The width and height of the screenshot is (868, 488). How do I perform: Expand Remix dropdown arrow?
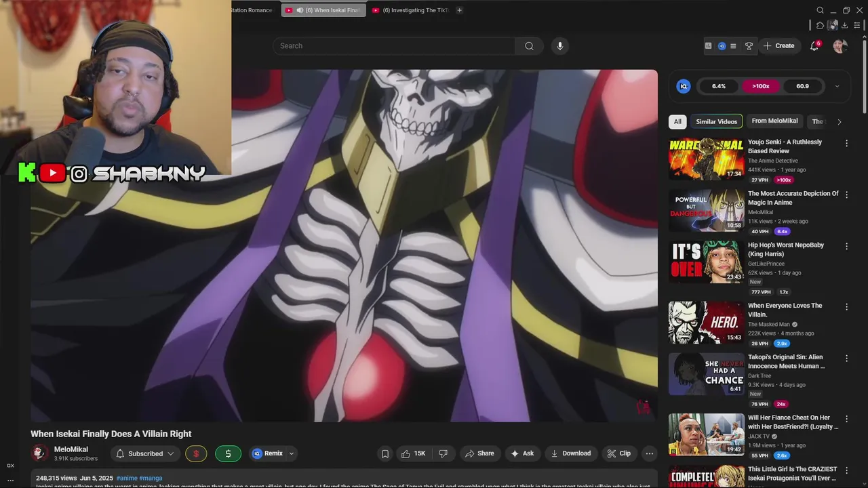click(x=292, y=453)
